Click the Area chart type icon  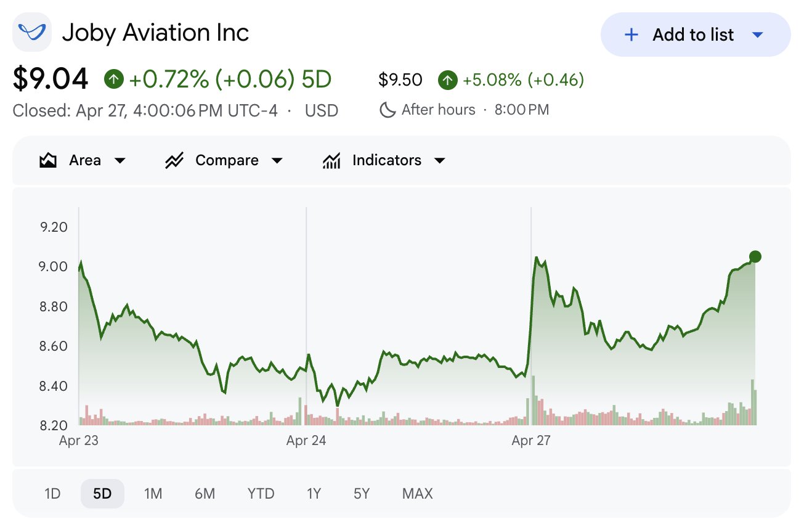tap(48, 161)
